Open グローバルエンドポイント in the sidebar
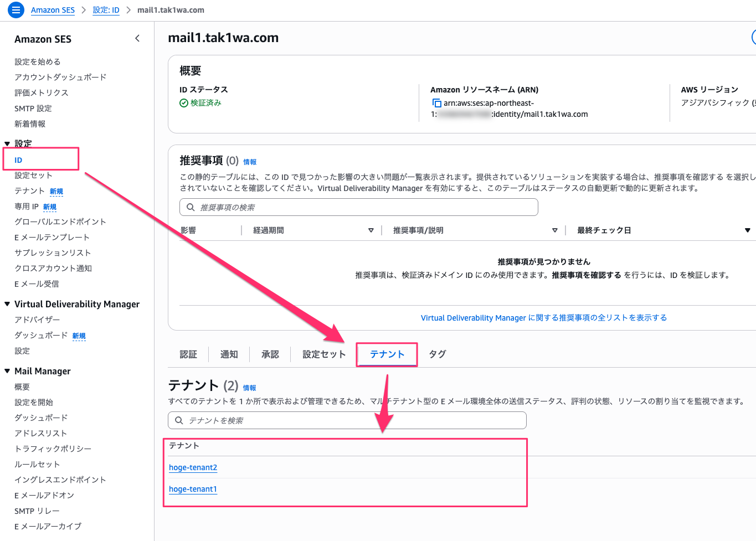The width and height of the screenshot is (756, 541). tap(60, 222)
